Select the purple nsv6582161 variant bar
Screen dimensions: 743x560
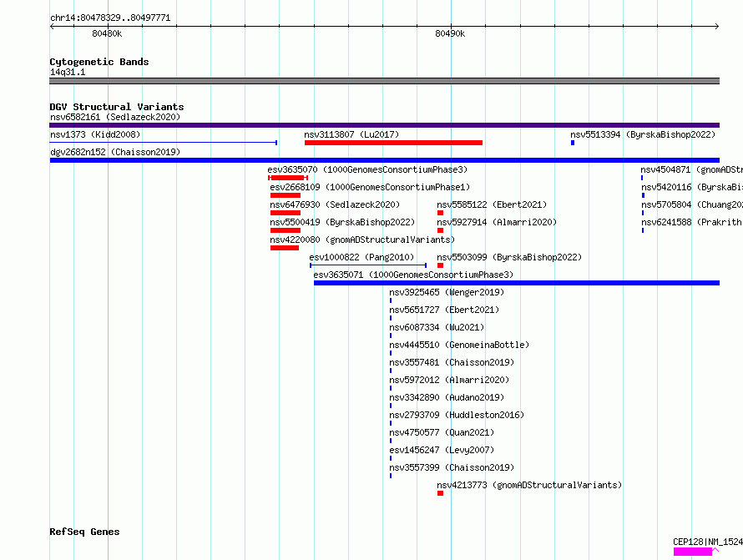pyautogui.click(x=384, y=125)
